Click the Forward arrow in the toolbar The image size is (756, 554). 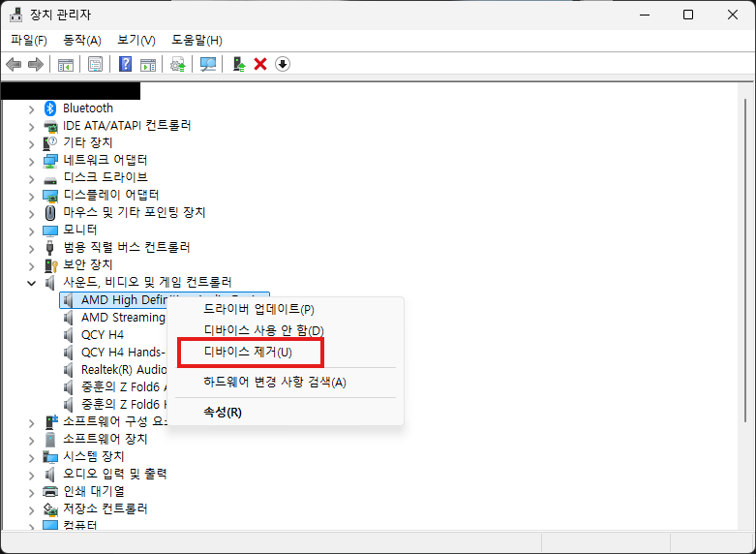click(x=36, y=64)
